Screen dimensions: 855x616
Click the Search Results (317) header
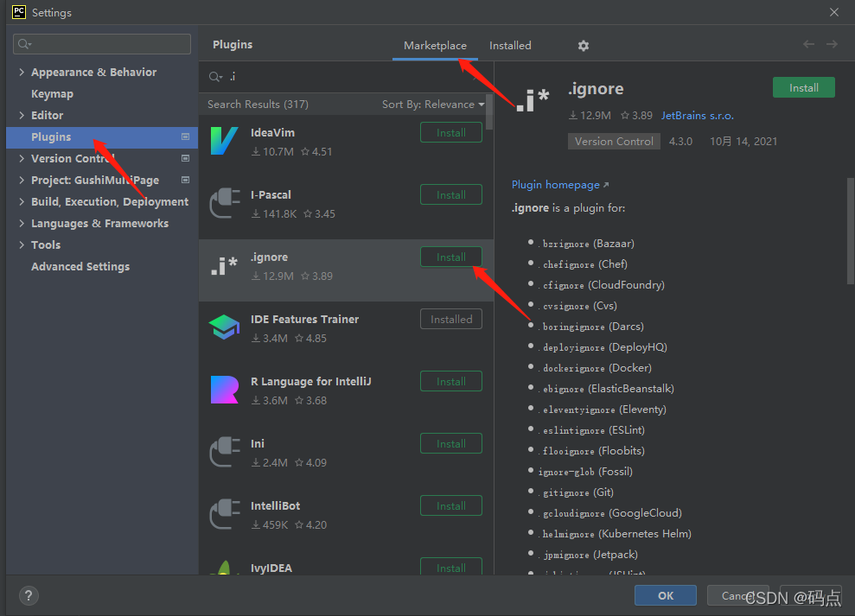click(x=258, y=105)
